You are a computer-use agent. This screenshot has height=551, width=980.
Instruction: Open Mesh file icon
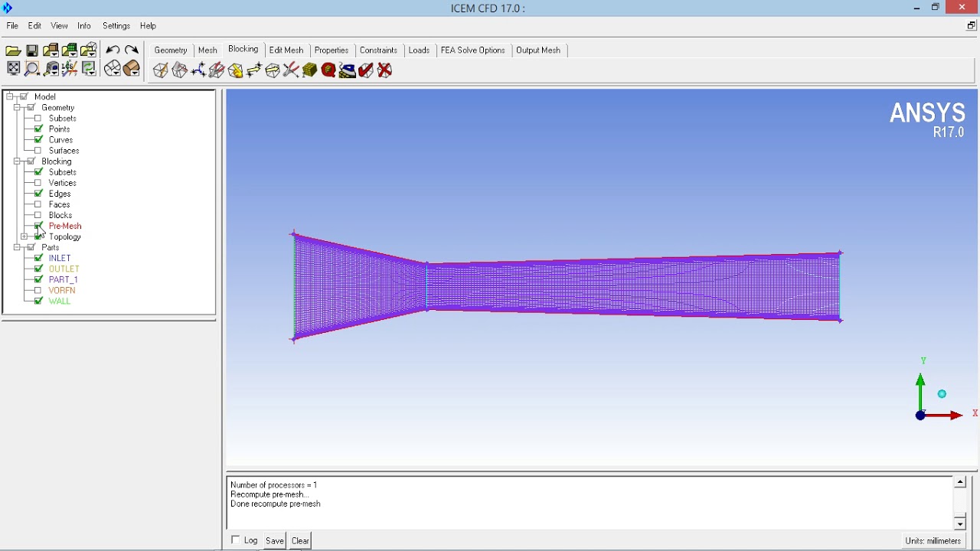coord(70,51)
